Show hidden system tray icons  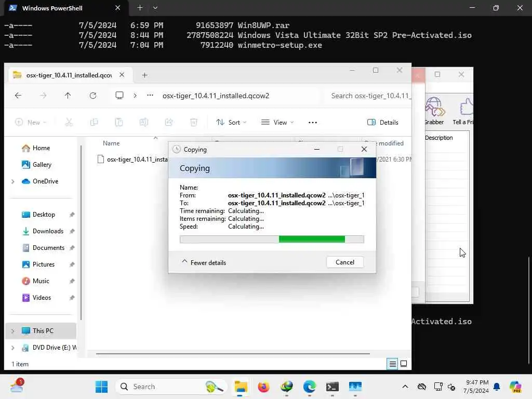(x=405, y=387)
